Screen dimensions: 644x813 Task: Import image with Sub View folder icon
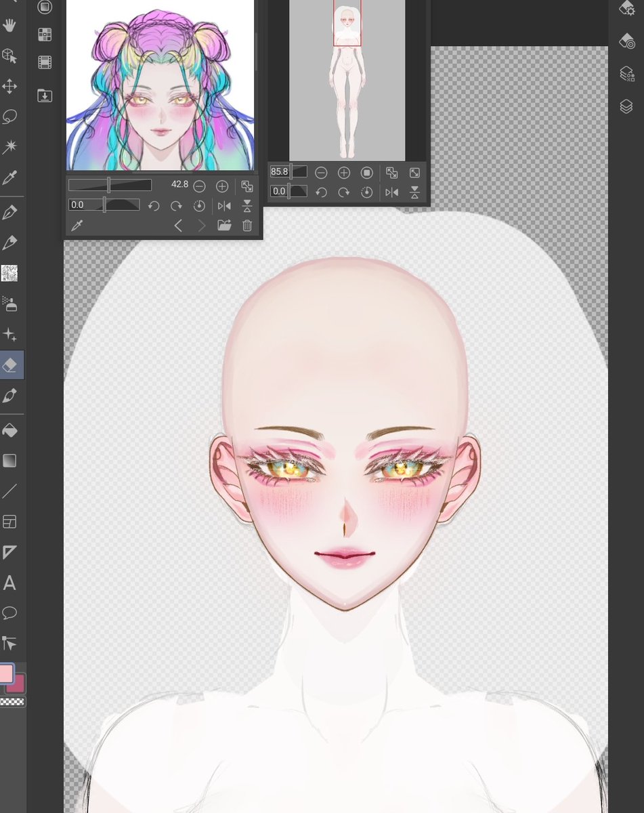(x=224, y=226)
